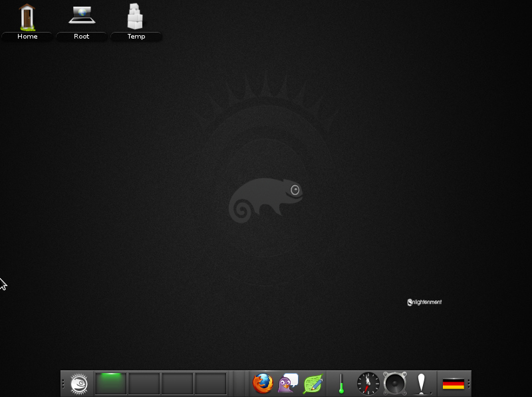Open the exclamation-mark notification gadget
532x397 pixels.
click(420, 384)
